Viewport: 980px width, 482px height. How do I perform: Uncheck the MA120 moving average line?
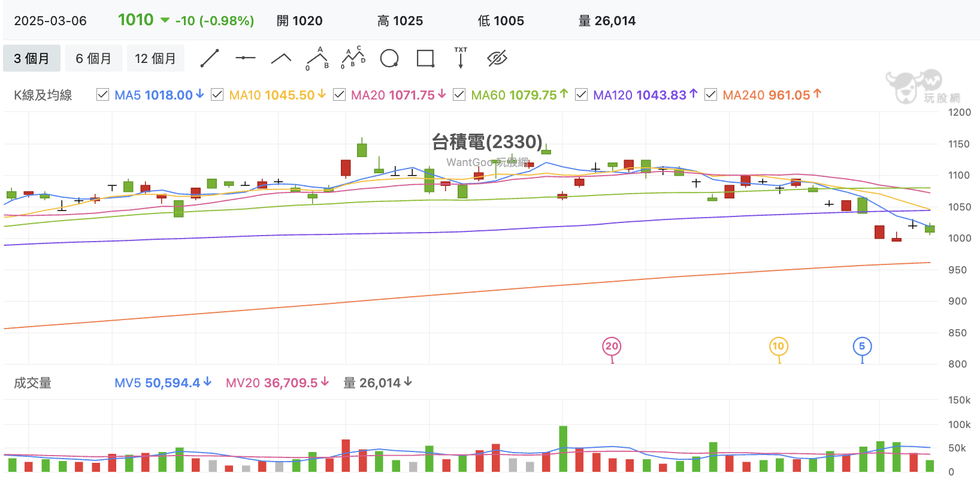pyautogui.click(x=581, y=95)
